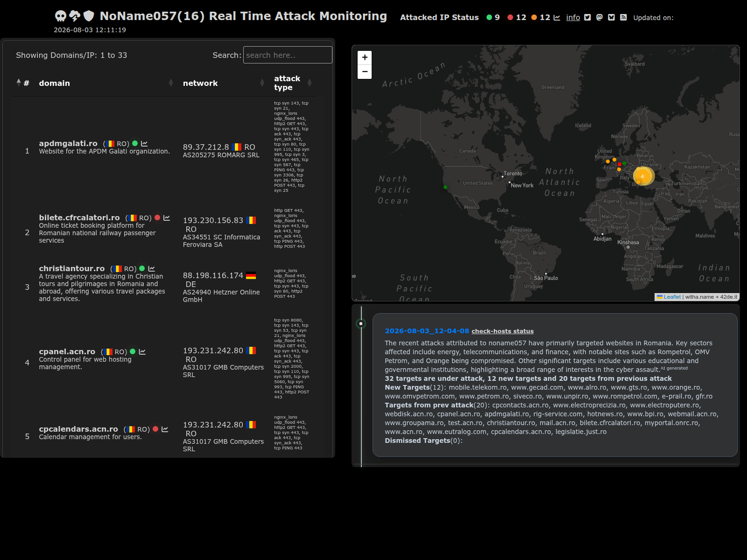Click the shield icon before NoName057(16)
The height and width of the screenshot is (560, 747).
[89, 16]
